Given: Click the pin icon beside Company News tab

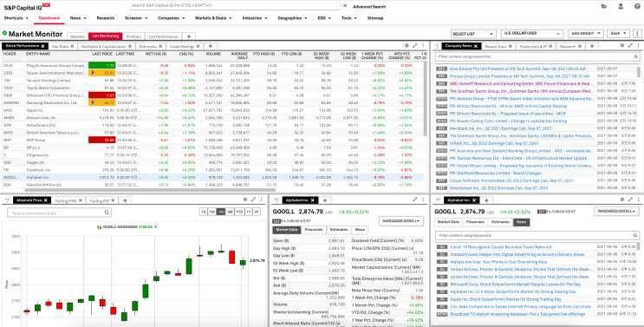Looking at the screenshot, I should pyautogui.click(x=437, y=47).
